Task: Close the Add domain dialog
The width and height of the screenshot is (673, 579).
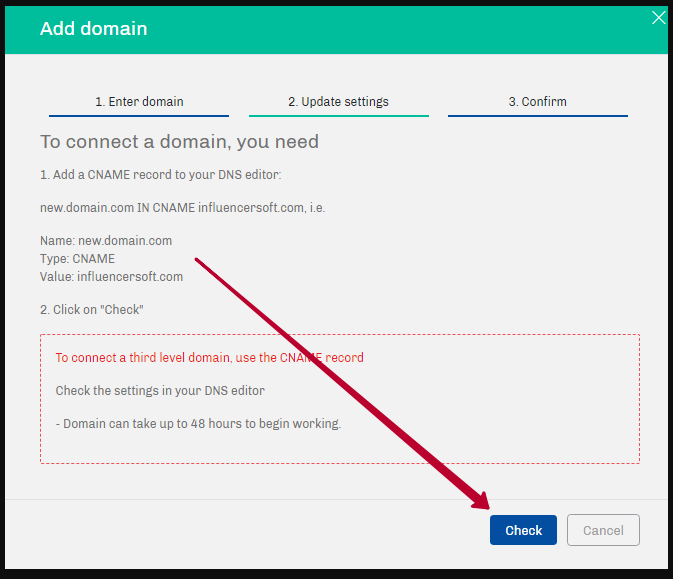Action: [x=658, y=18]
